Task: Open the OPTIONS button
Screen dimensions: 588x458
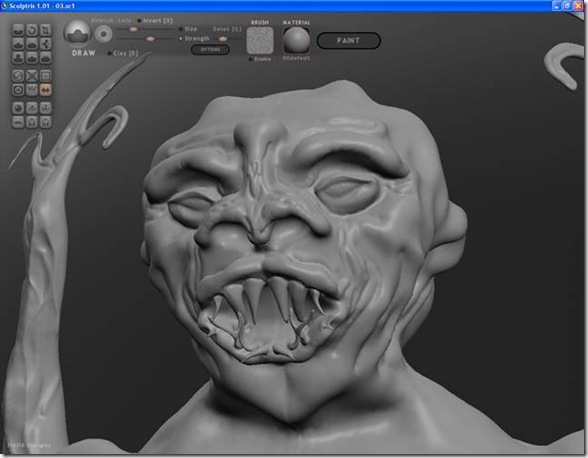Action: [210, 50]
